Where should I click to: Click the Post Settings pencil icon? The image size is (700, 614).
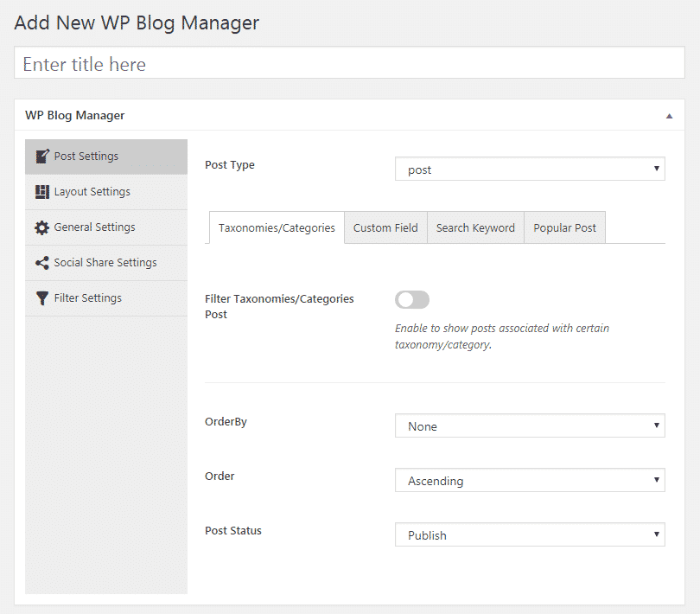[x=42, y=156]
